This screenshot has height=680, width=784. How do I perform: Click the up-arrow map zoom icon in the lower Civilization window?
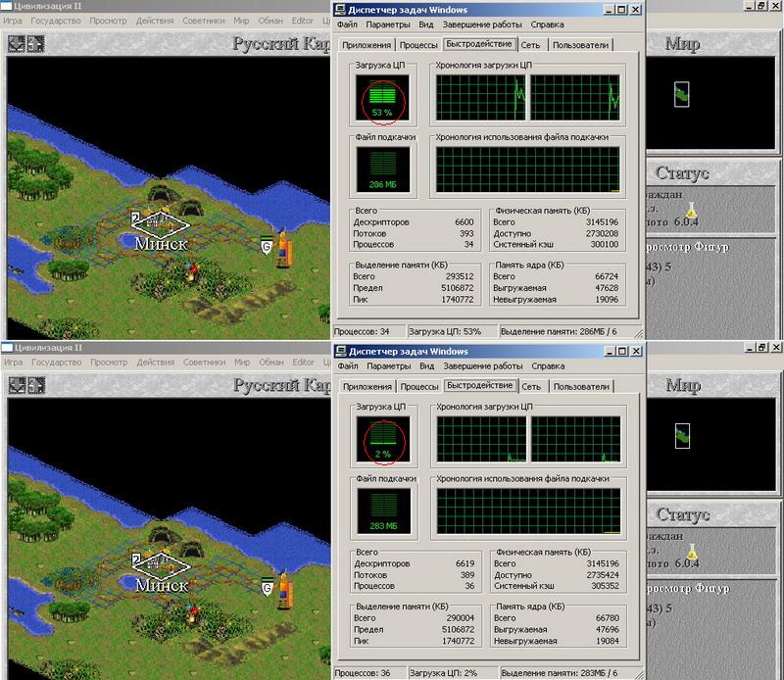[x=36, y=385]
